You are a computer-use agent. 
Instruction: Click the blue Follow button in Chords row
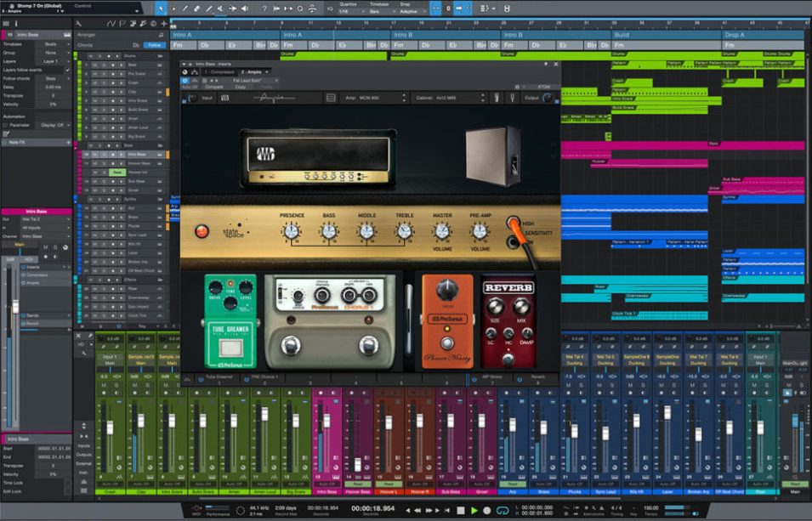pyautogui.click(x=154, y=45)
